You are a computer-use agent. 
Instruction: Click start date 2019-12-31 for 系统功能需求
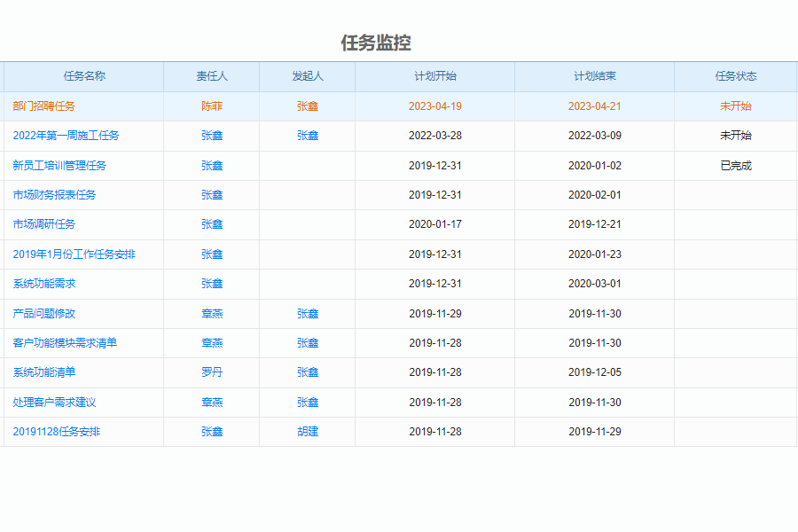pyautogui.click(x=435, y=284)
